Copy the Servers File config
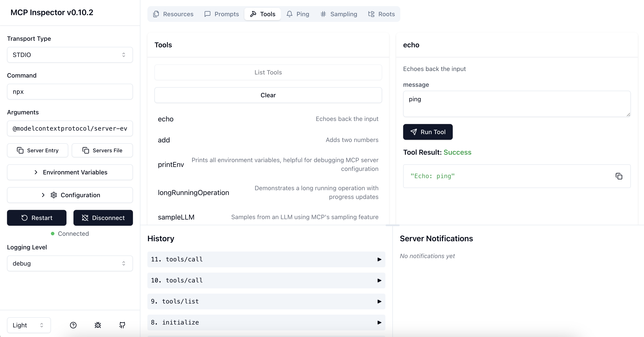 point(102,150)
